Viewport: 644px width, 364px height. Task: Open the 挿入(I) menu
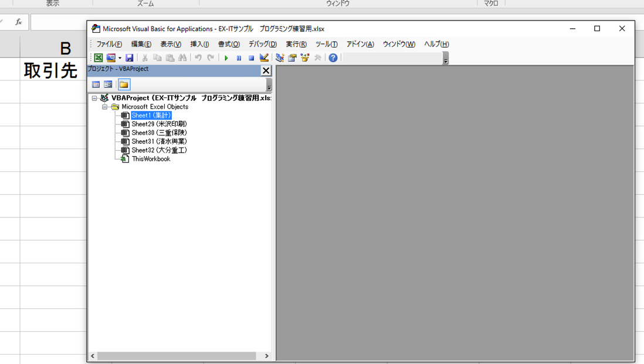pos(199,44)
